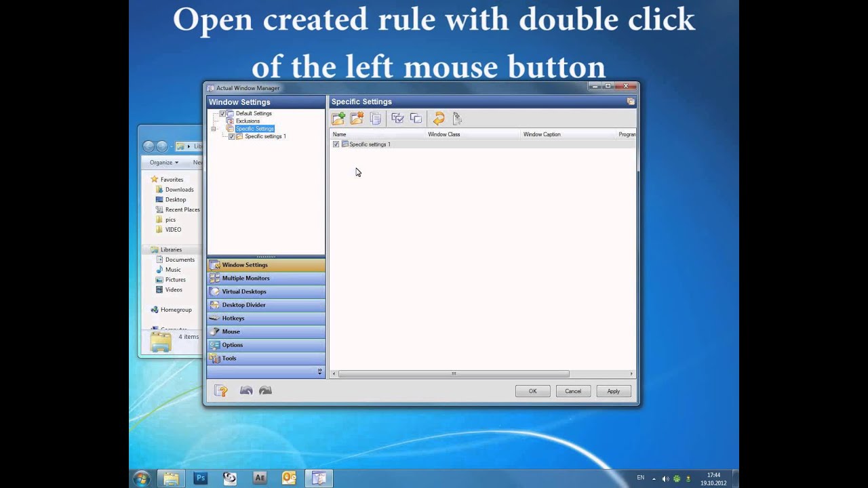Click the check-all windows toolbar icon

[x=397, y=119]
